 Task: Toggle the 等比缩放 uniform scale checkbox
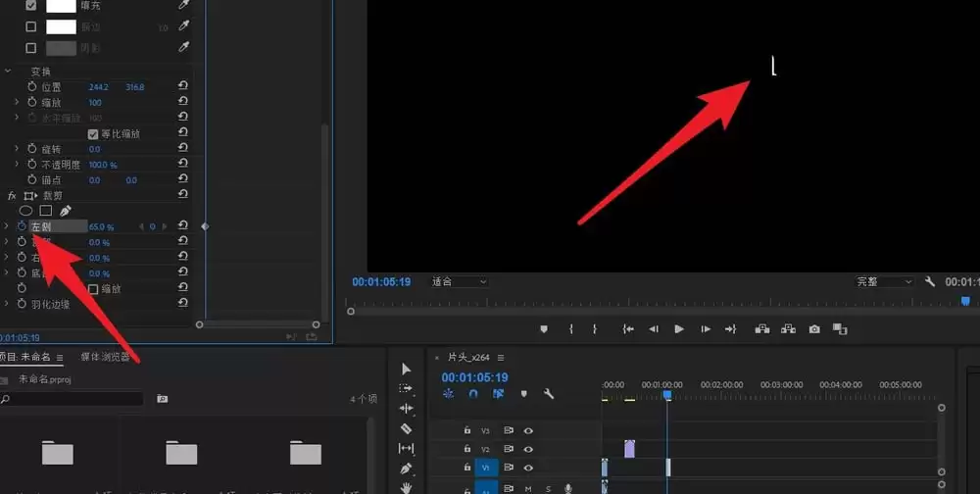93,133
